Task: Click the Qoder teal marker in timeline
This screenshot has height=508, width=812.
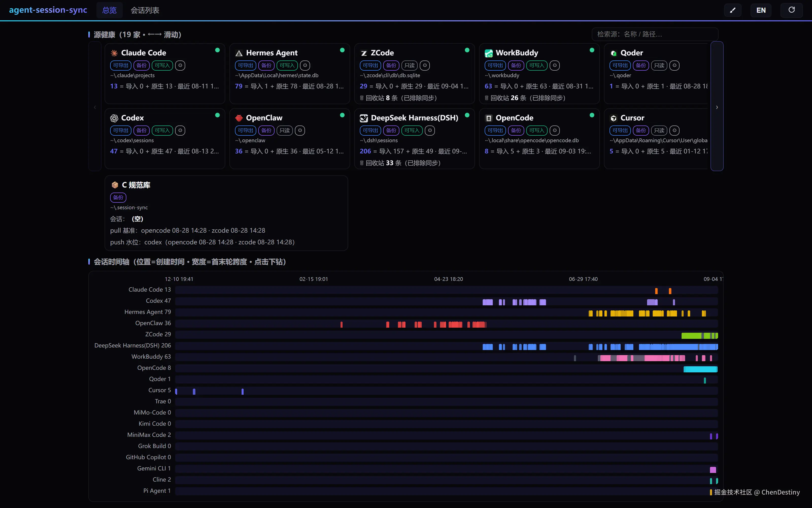Action: tap(705, 380)
